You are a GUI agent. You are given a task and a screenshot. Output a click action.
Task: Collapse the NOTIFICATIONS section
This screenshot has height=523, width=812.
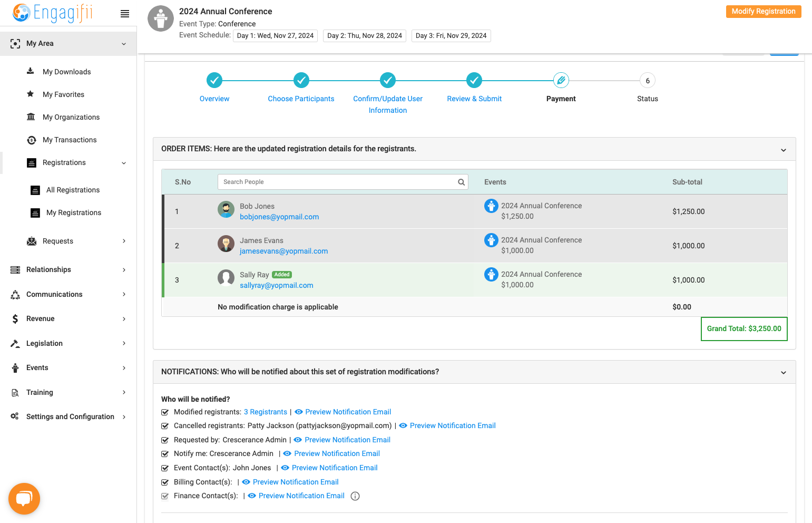(784, 373)
